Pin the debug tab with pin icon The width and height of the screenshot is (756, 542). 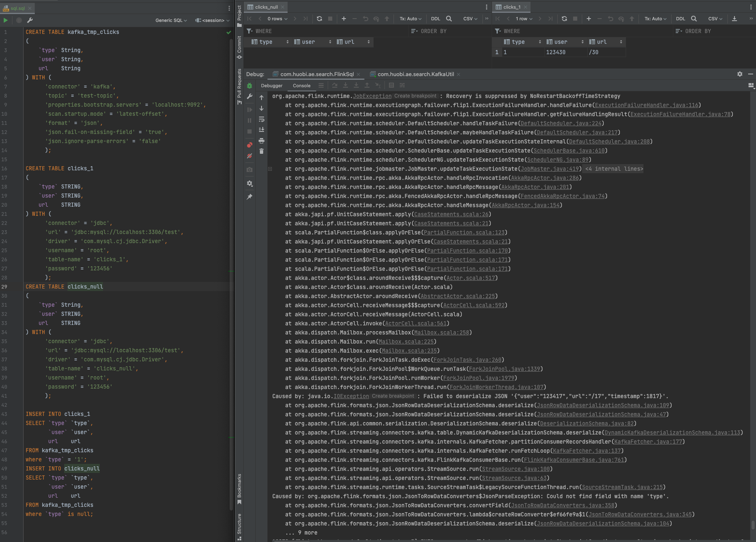250,197
